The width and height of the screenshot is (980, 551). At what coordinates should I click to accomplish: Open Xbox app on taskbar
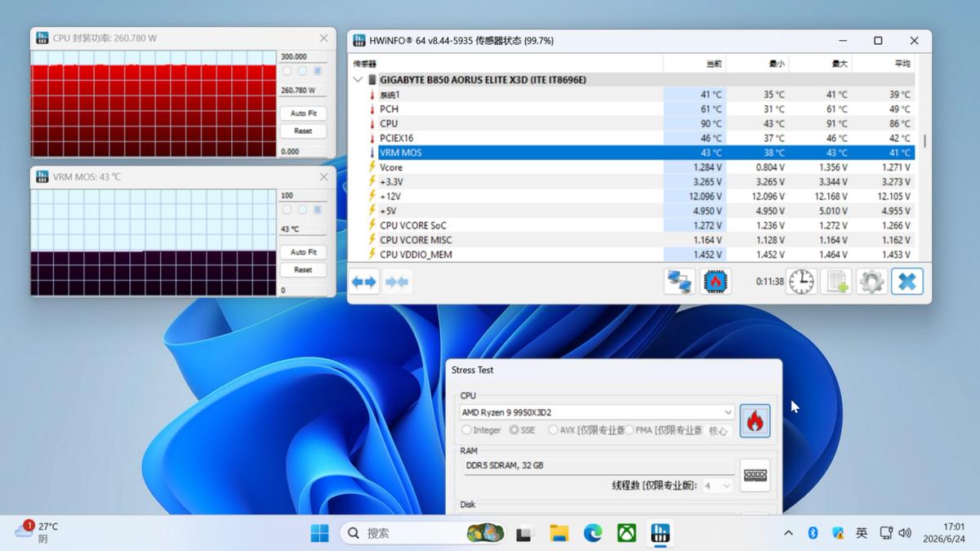[x=626, y=534]
